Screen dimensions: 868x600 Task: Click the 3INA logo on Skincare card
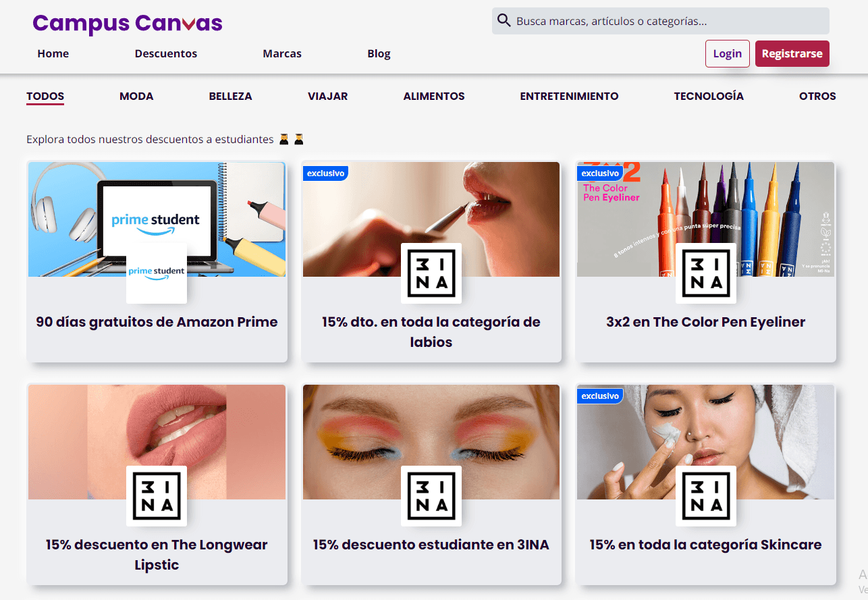point(706,495)
